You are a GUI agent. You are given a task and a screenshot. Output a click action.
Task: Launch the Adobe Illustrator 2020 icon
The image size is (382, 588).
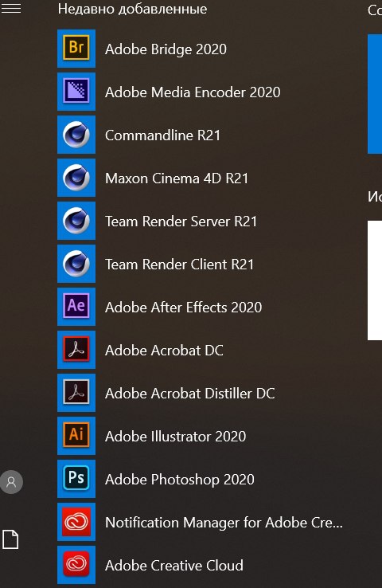(76, 436)
